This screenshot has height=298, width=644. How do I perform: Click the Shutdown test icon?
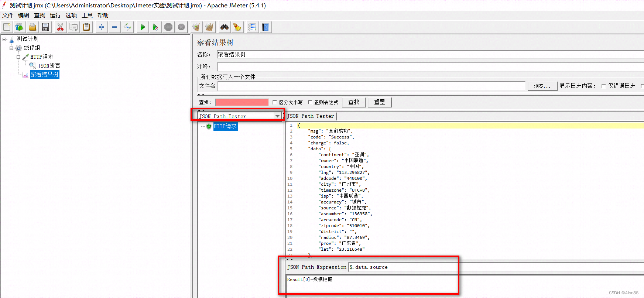[x=181, y=27]
